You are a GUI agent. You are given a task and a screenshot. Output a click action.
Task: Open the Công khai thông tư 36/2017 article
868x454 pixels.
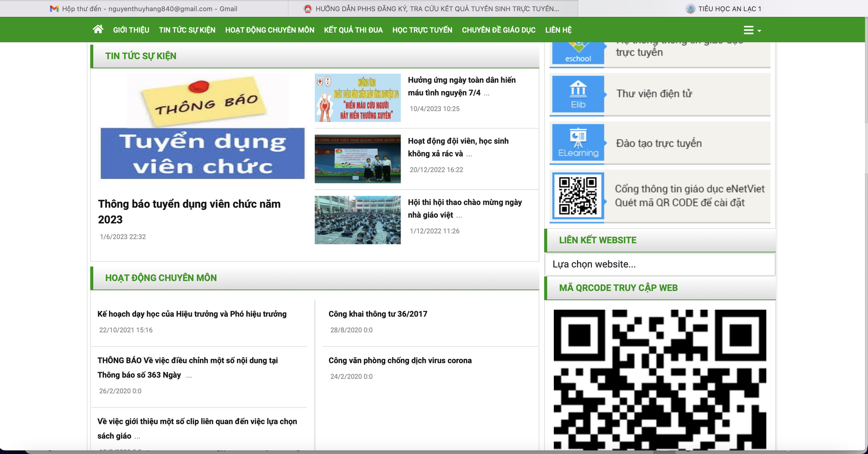point(378,314)
